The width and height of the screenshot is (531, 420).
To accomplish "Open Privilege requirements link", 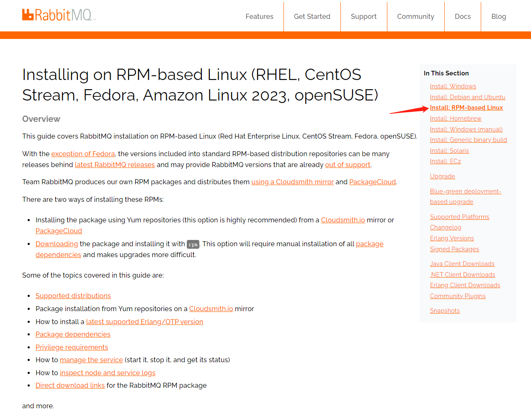I will (72, 348).
